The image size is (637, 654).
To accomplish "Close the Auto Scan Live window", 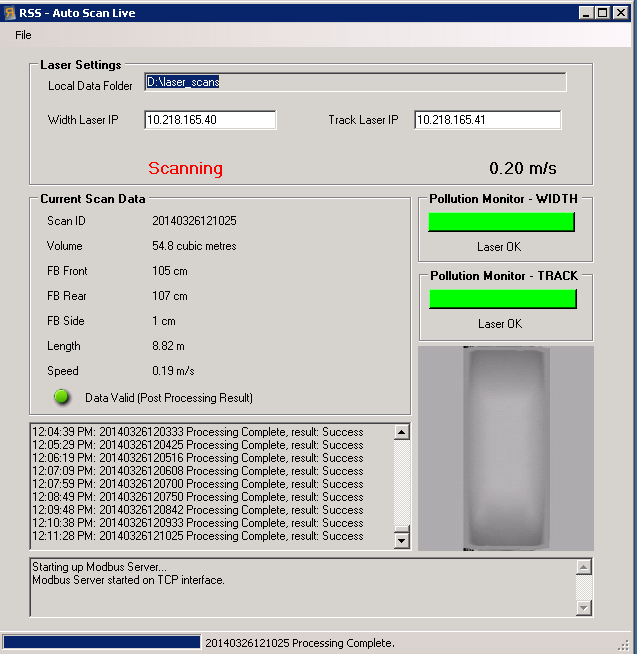I will 621,13.
